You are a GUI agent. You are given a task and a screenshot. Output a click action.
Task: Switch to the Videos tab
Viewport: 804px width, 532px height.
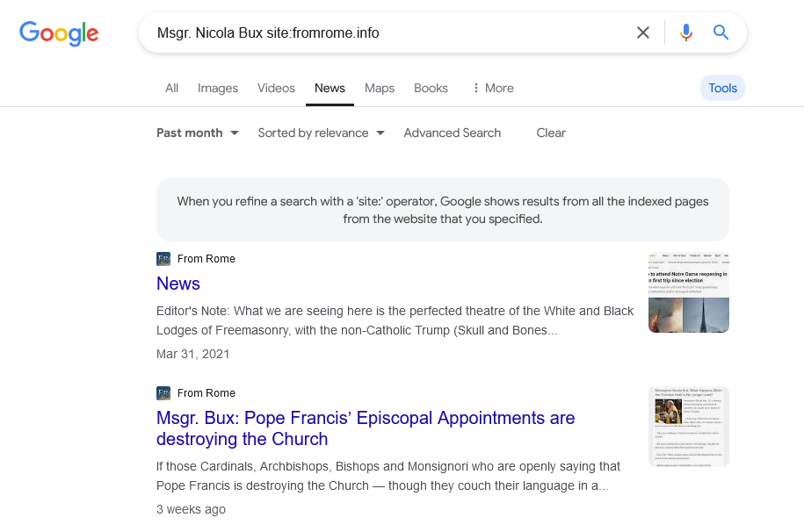pos(276,88)
